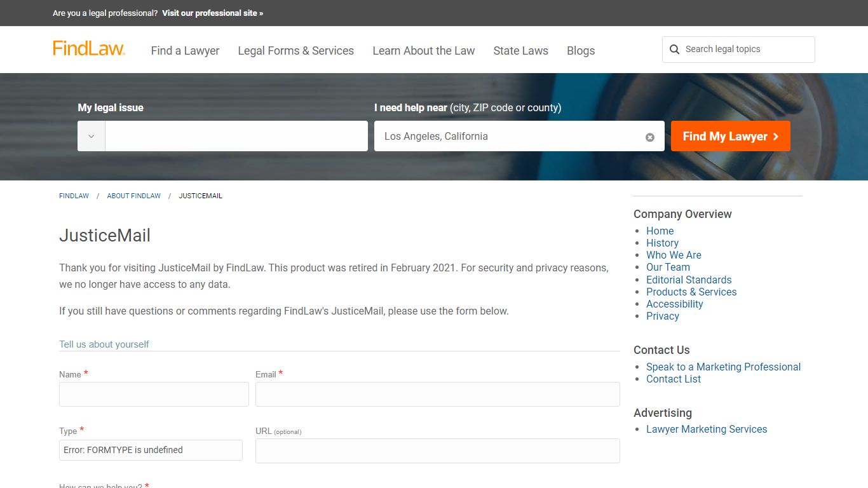Viewport: 868px width, 488px height.
Task: Click the 'Are you a legal professional?' text
Action: 105,13
